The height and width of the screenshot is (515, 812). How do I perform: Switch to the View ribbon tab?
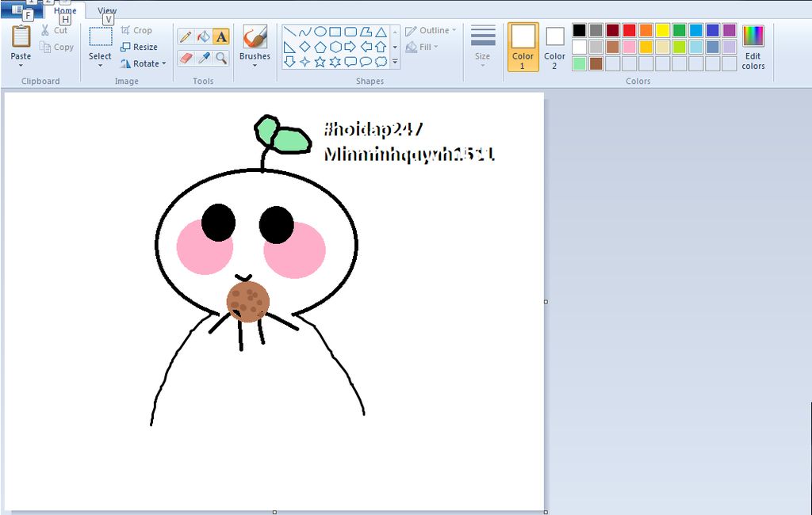107,10
